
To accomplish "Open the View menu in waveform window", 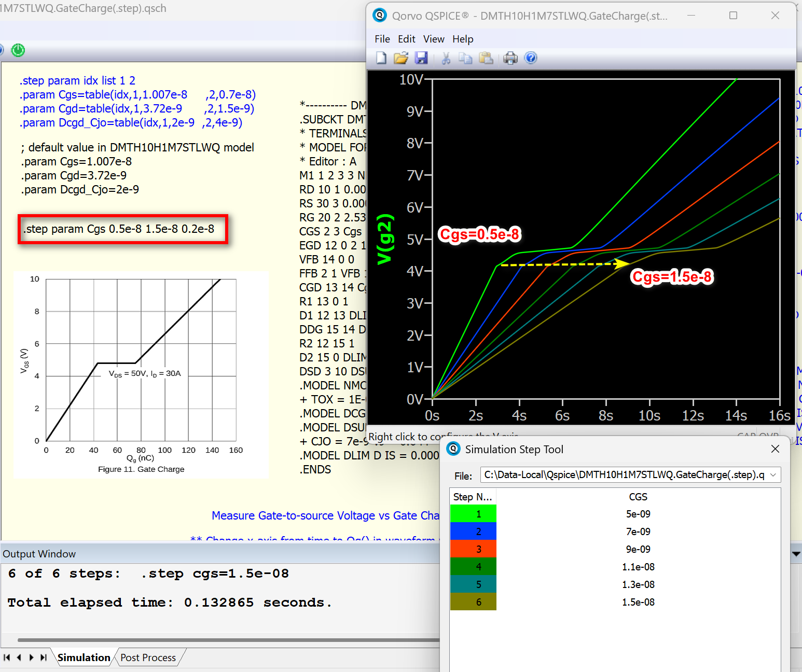I will tap(434, 39).
